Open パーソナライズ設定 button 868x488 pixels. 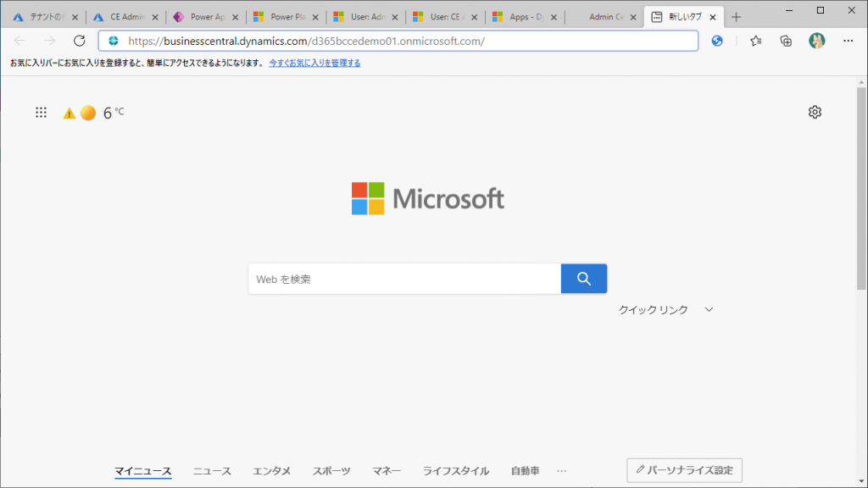click(684, 470)
